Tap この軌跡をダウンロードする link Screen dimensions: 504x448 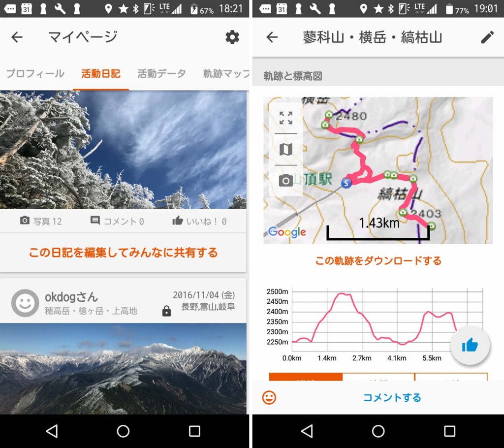[x=378, y=260]
